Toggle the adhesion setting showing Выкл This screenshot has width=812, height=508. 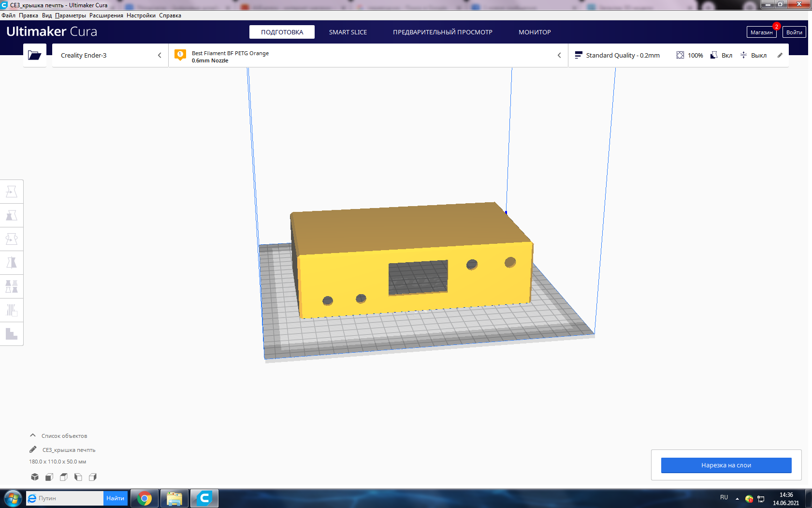[754, 55]
